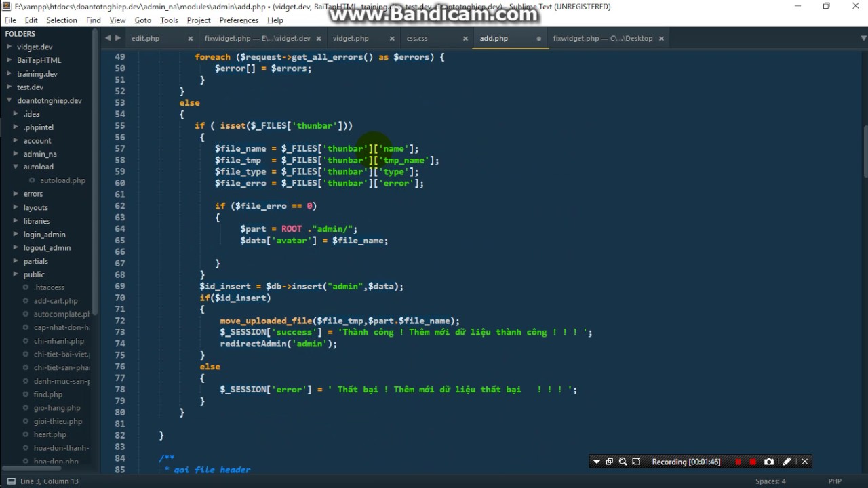Open the Project menu
Screen dimensions: 868x488
(199, 20)
